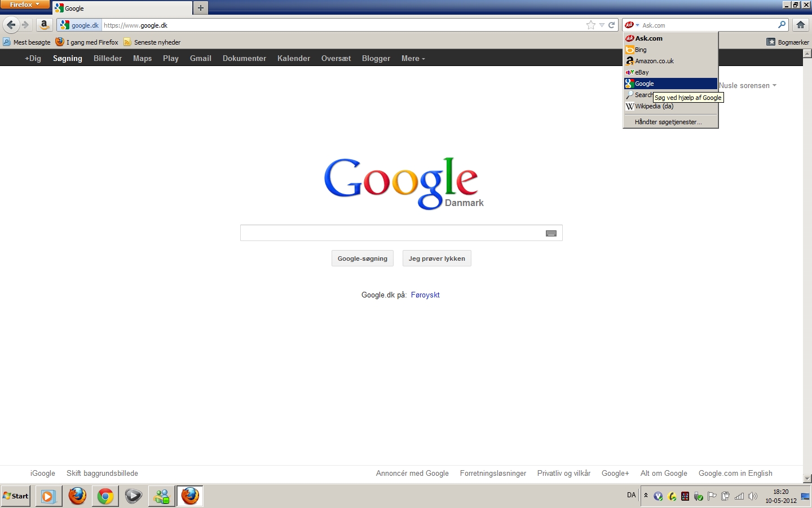Viewport: 812px width, 508px height.
Task: Select the Google browser tab
Action: coord(122,8)
